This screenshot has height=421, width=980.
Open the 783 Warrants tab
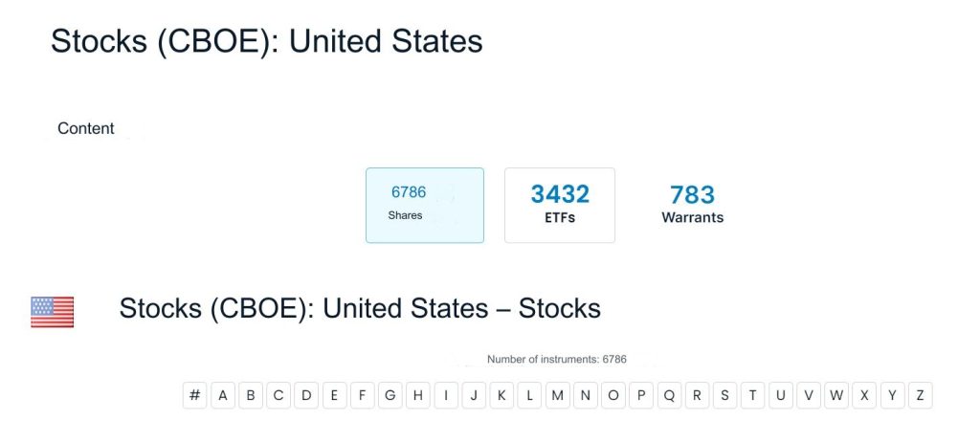692,205
